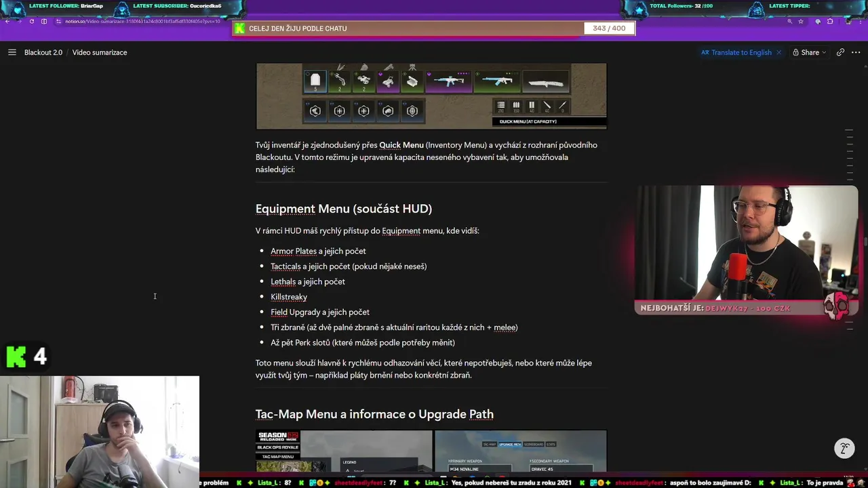Bookmark this page with the star icon

point(801,22)
